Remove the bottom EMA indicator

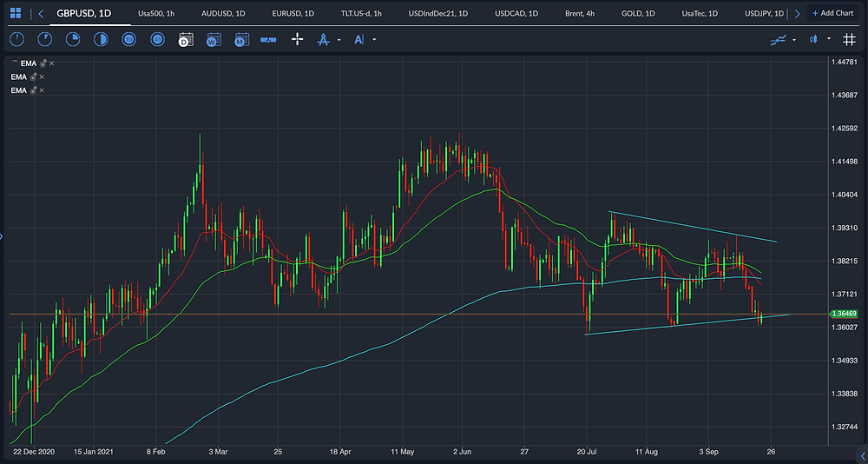point(42,90)
